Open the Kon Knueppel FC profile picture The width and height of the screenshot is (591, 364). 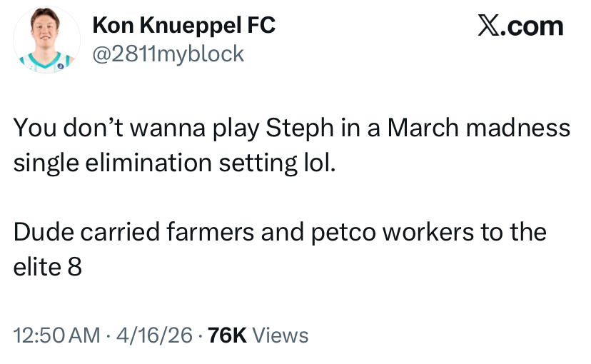[x=46, y=39]
